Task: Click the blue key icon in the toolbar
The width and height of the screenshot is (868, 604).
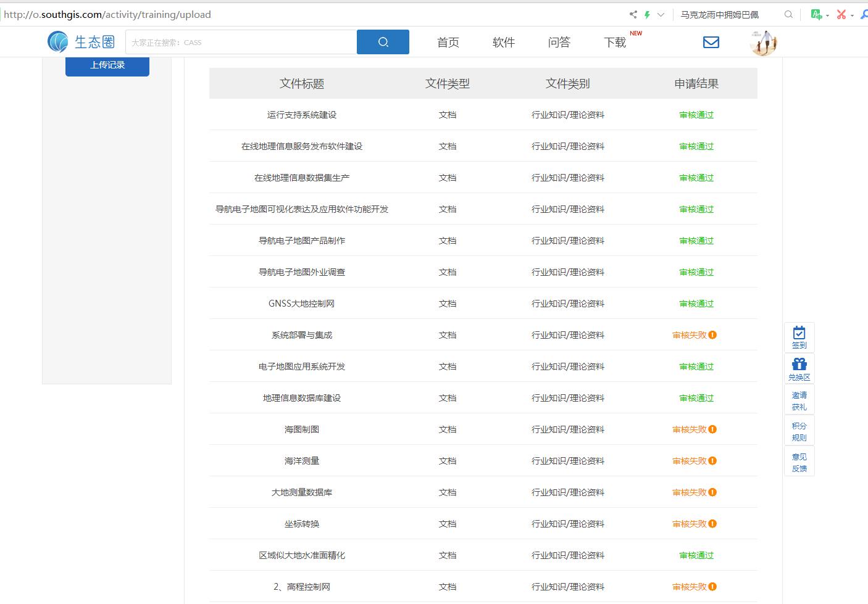Action: point(864,14)
